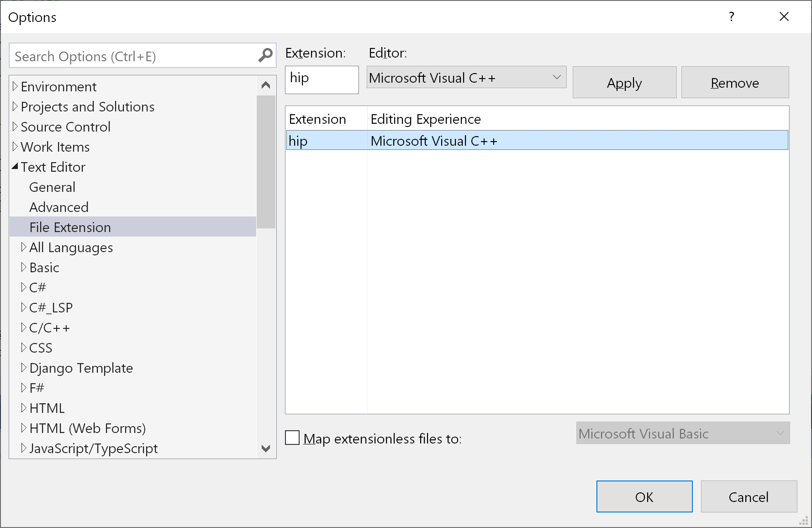Select the Django Template entry
Screen dimensions: 812x528
coord(81,368)
